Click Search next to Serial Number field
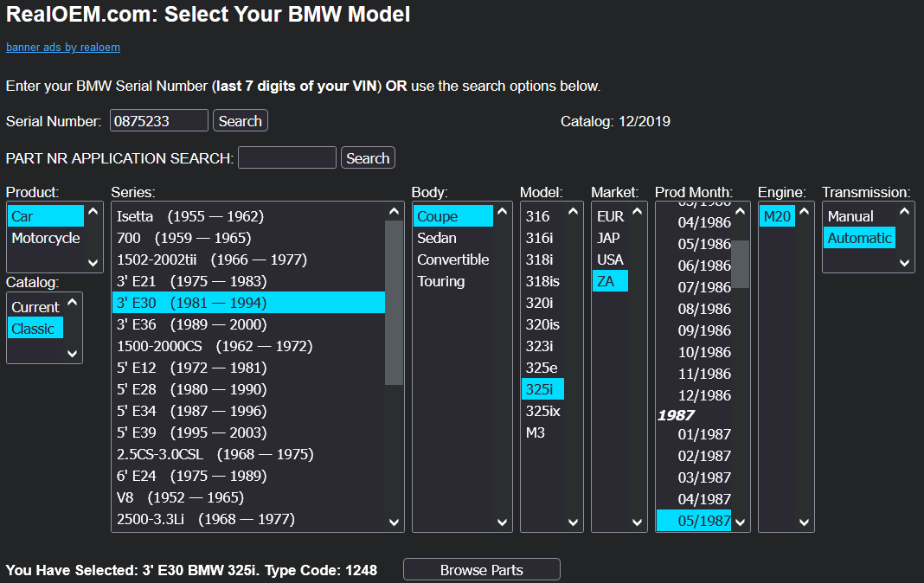 point(240,121)
